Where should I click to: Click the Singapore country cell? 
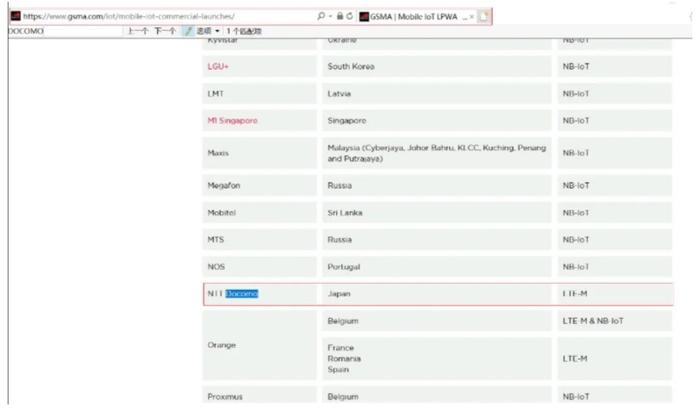[437, 121]
